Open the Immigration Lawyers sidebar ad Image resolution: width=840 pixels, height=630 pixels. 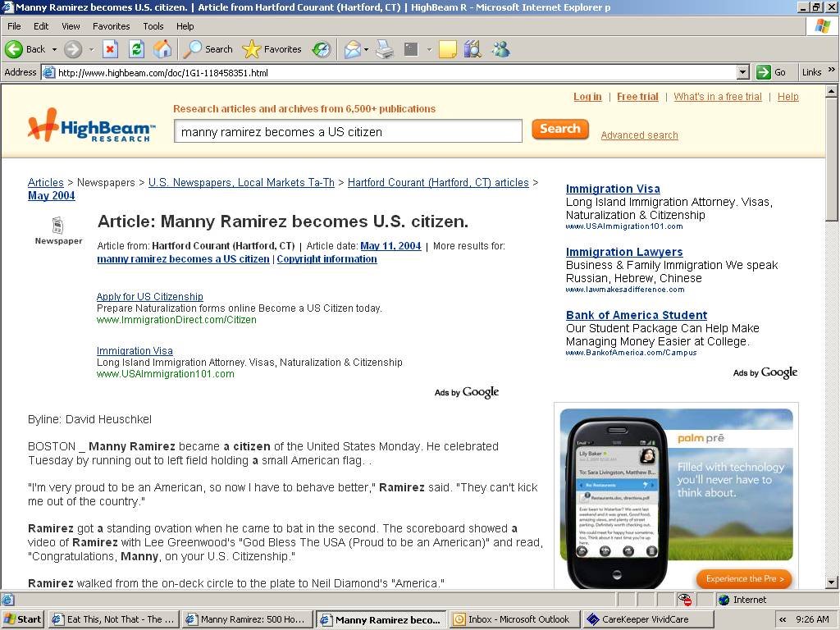pyautogui.click(x=624, y=252)
